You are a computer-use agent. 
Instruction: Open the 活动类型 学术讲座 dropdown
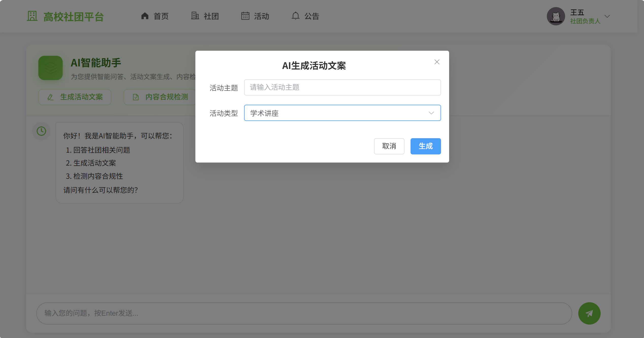coord(342,113)
